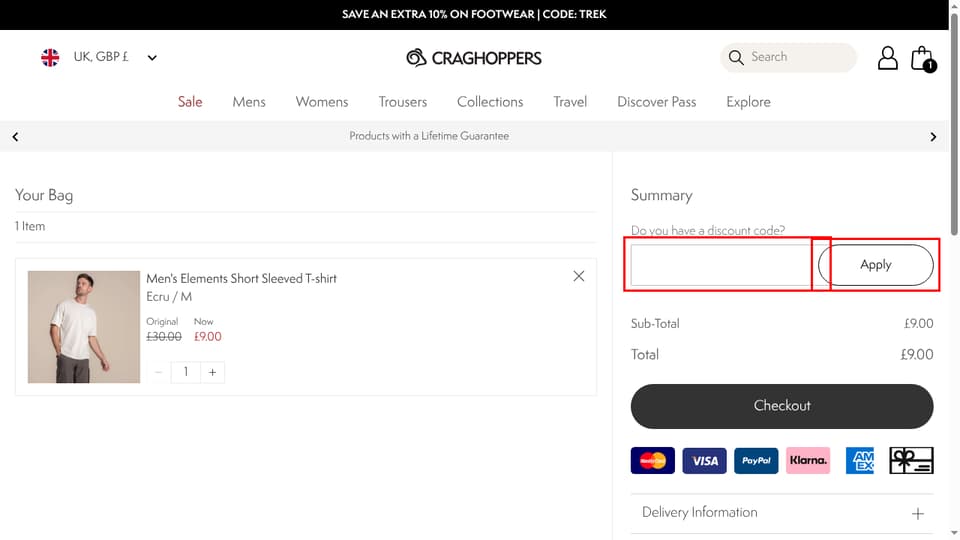The image size is (960, 540).
Task: Click the gift card payment icon
Action: (911, 460)
